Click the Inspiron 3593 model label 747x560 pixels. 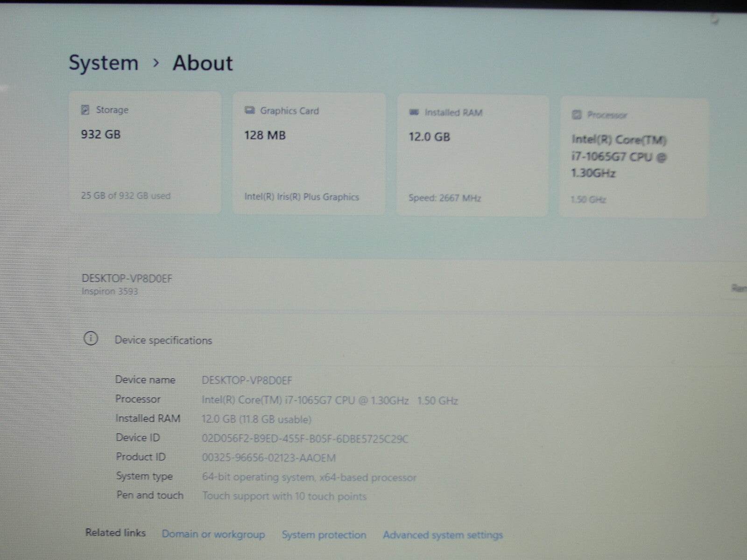tap(109, 291)
